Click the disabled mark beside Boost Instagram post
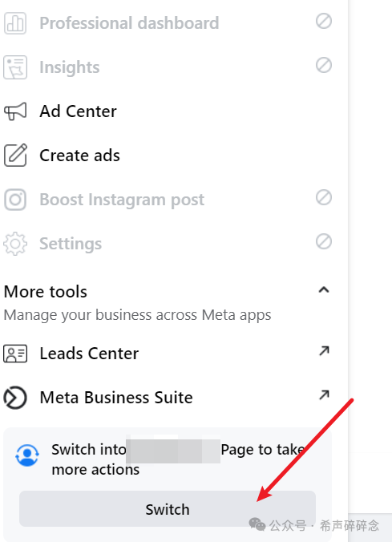The image size is (392, 542). click(x=324, y=197)
